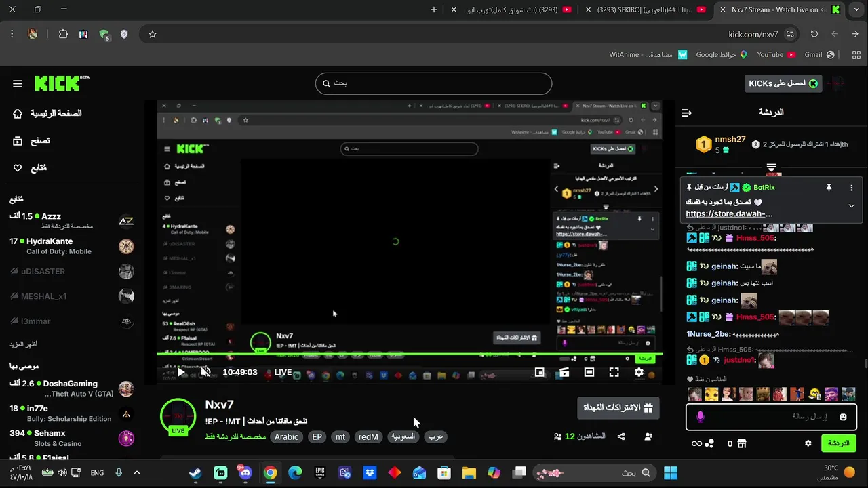This screenshot has width=868, height=488.
Task: Open تصفح browse page
Action: coord(31,141)
